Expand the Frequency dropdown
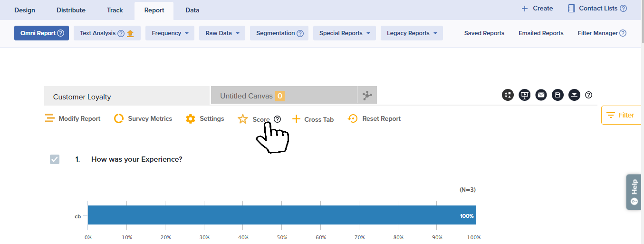The width and height of the screenshot is (644, 244). (170, 33)
